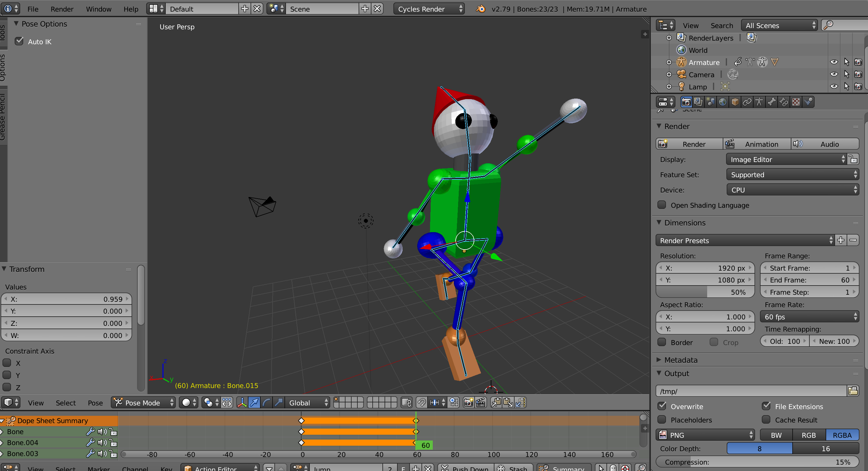Toggle Armature renderability in the outliner
Screen dimensions: 868x471
(x=858, y=62)
